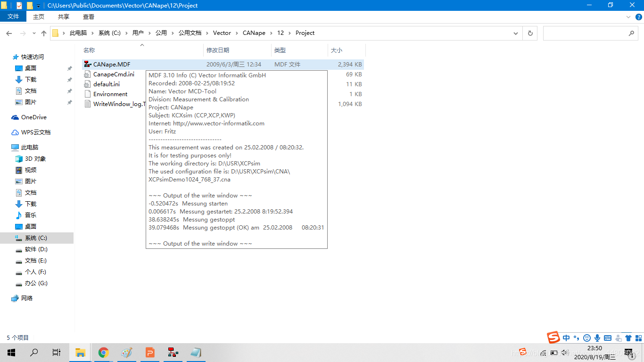Refresh the current folder
644x362 pixels.
coord(530,33)
